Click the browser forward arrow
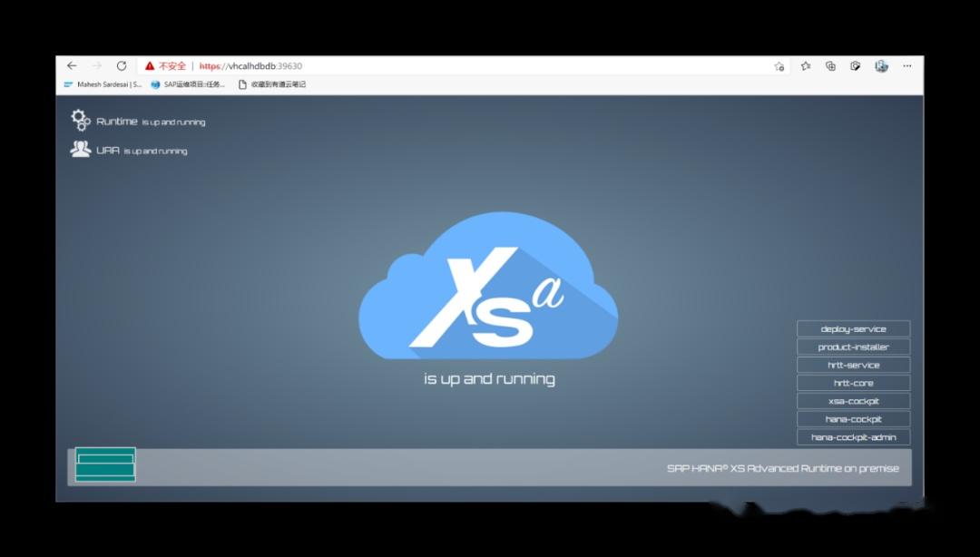980x557 pixels. click(97, 65)
